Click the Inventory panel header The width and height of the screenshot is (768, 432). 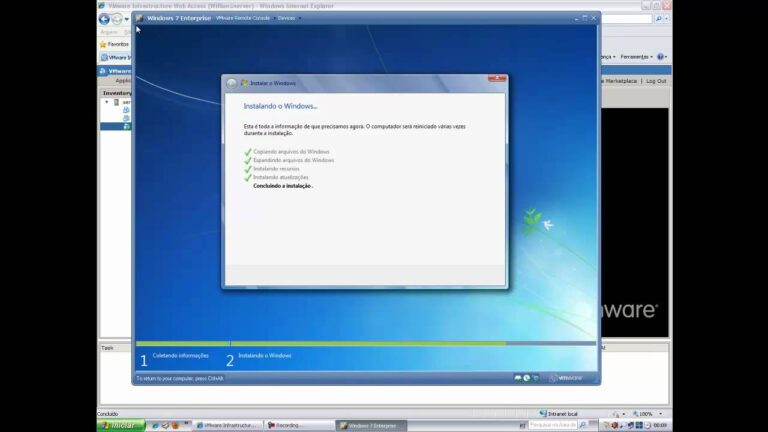[x=117, y=93]
